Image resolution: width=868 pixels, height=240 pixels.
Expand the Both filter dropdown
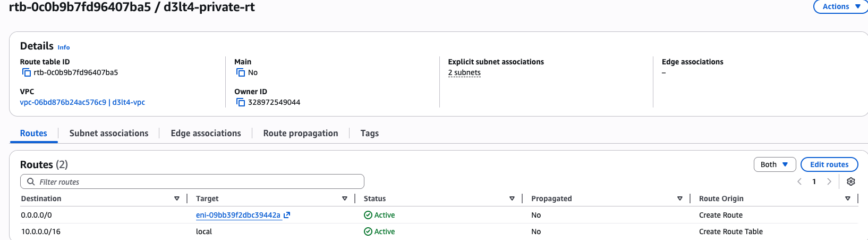tap(775, 164)
